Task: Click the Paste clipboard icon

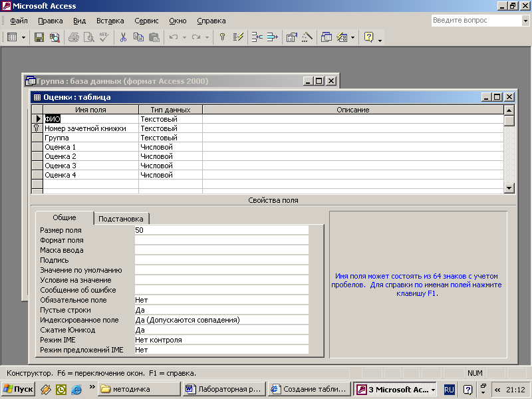Action: tap(154, 37)
